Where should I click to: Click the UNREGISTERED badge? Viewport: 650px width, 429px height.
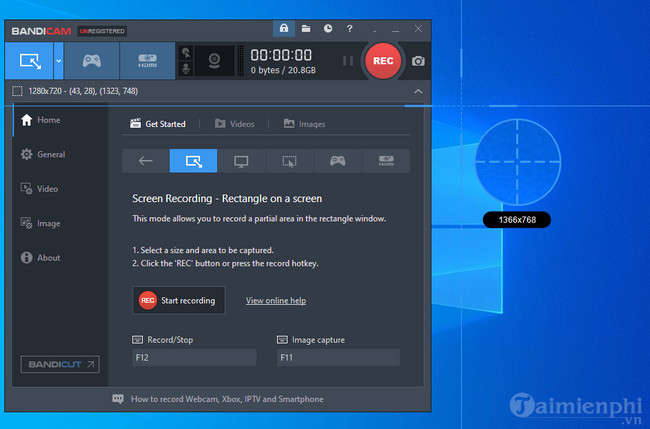pos(102,31)
